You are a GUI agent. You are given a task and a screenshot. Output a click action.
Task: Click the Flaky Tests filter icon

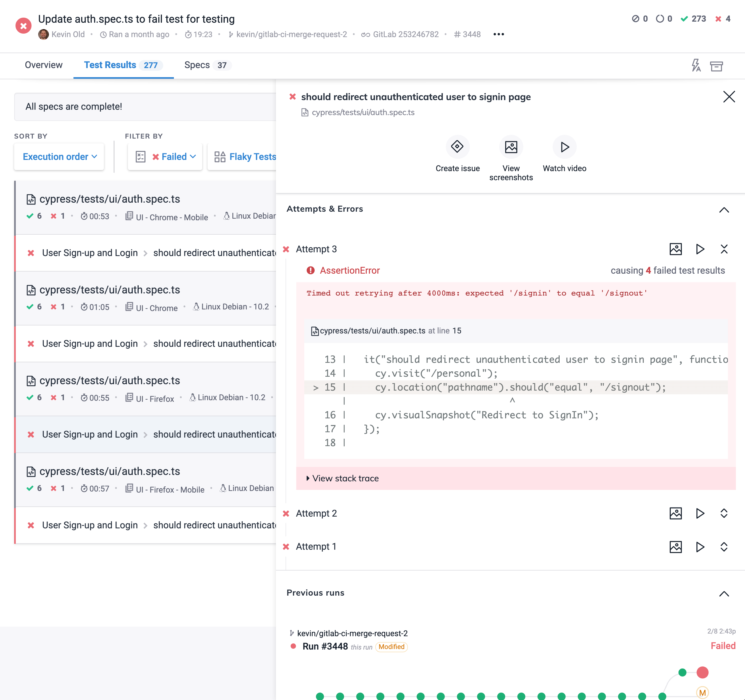(219, 156)
